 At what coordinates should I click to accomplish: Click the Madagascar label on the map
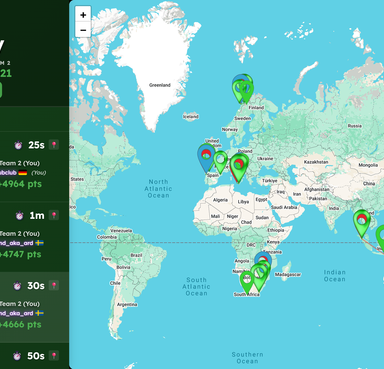[288, 274]
